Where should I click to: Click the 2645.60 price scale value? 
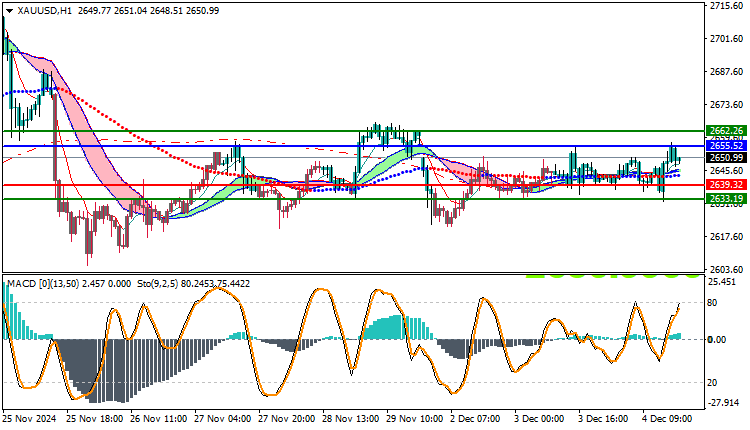pos(727,171)
